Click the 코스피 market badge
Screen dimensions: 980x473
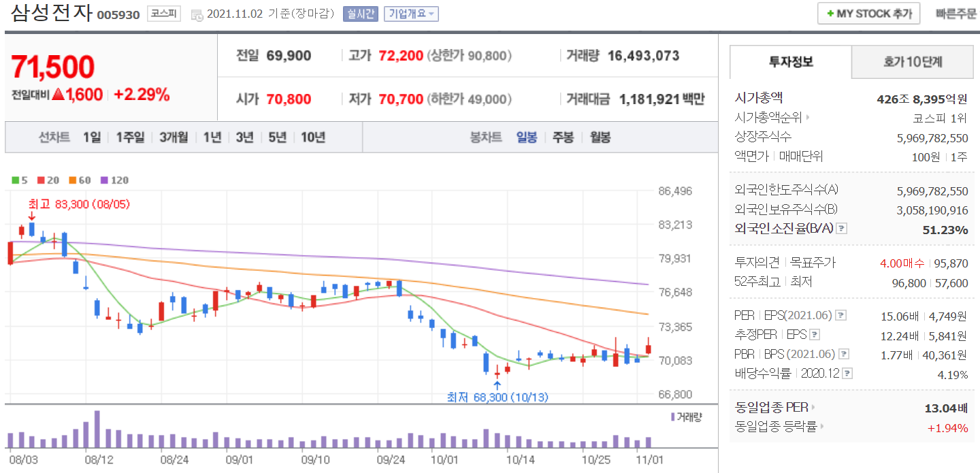click(164, 14)
